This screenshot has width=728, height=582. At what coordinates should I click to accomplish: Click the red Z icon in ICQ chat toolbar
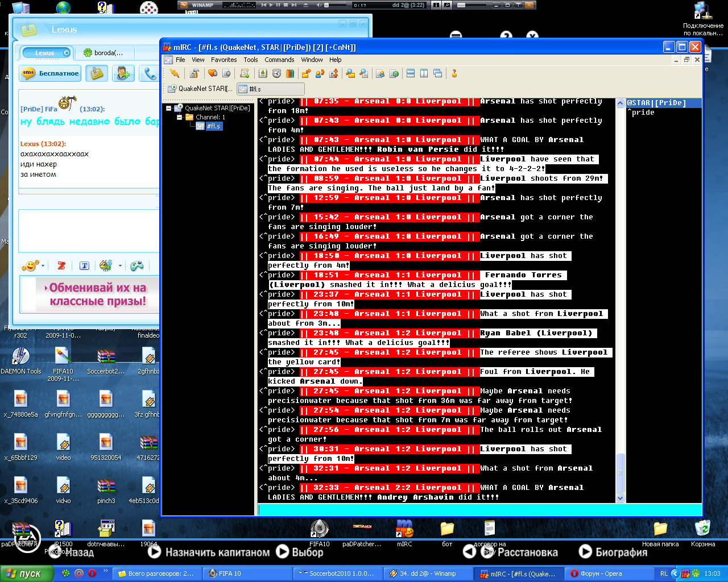pyautogui.click(x=61, y=265)
